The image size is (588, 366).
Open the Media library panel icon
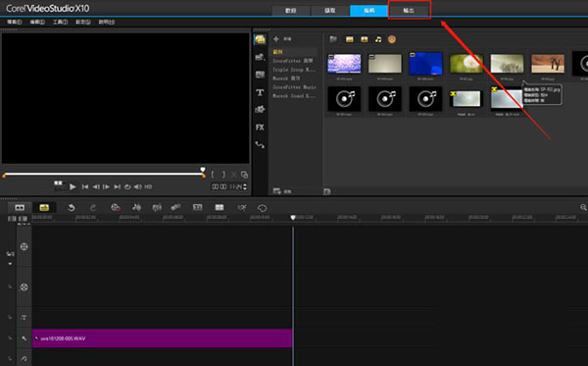coord(260,39)
